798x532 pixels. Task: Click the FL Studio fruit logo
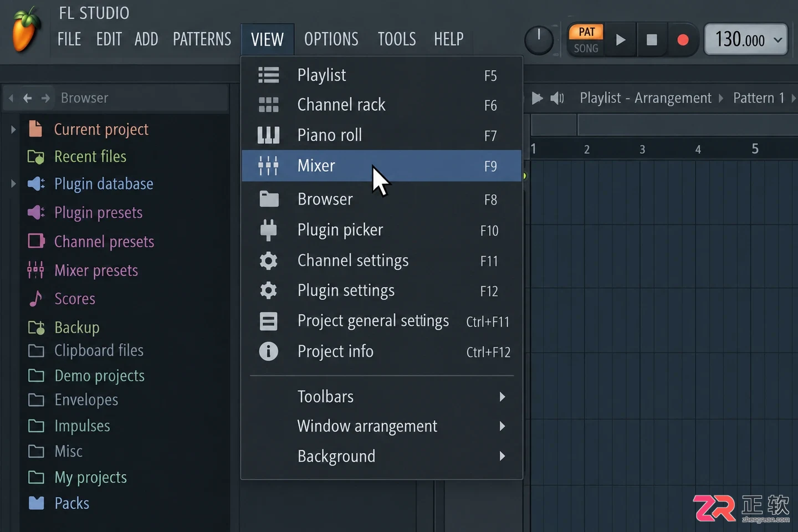tap(26, 29)
